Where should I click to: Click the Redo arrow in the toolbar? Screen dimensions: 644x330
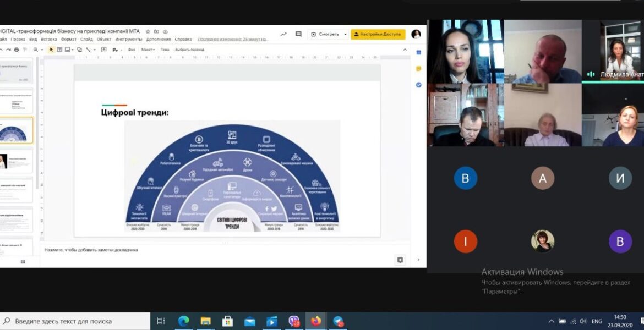(8, 50)
